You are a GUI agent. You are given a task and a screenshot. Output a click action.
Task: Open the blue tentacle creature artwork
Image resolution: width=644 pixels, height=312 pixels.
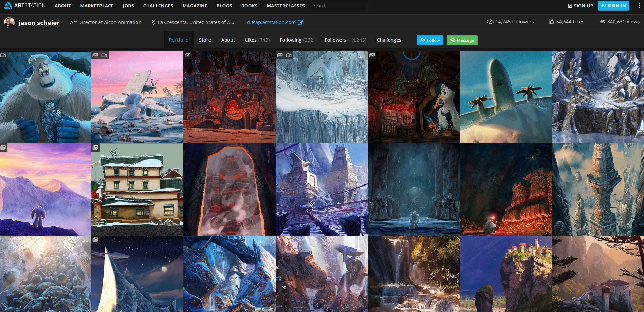(229, 274)
